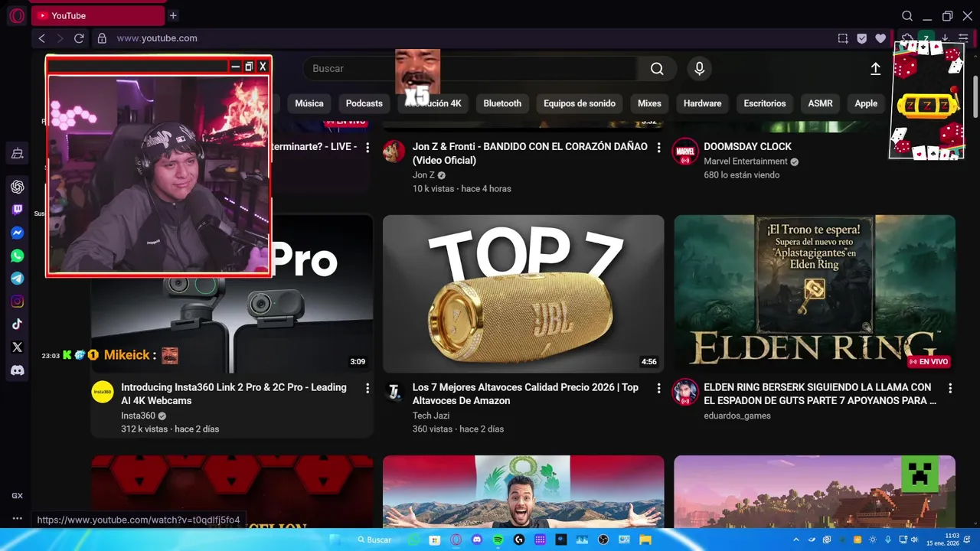
Task: Open Instagram sidebar panel
Action: click(x=17, y=302)
